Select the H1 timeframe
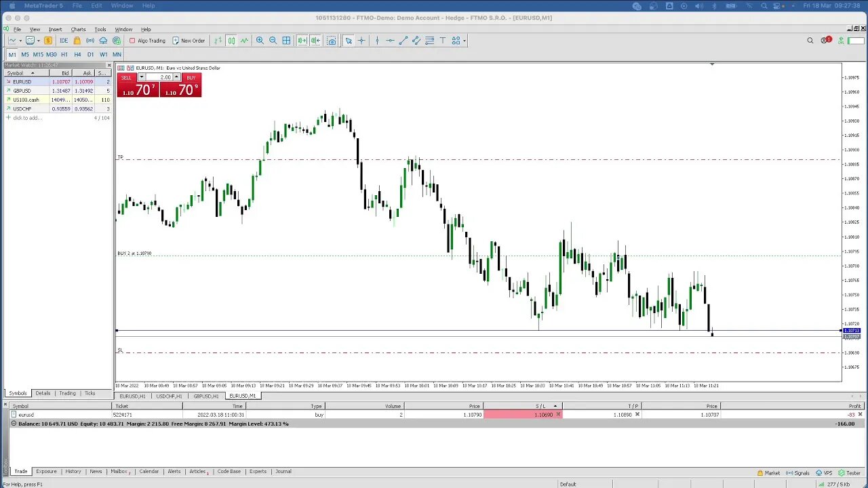 [64, 54]
